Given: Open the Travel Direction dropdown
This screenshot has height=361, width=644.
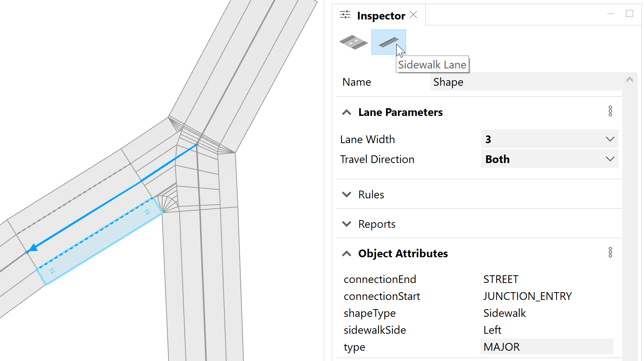Looking at the screenshot, I should 550,159.
